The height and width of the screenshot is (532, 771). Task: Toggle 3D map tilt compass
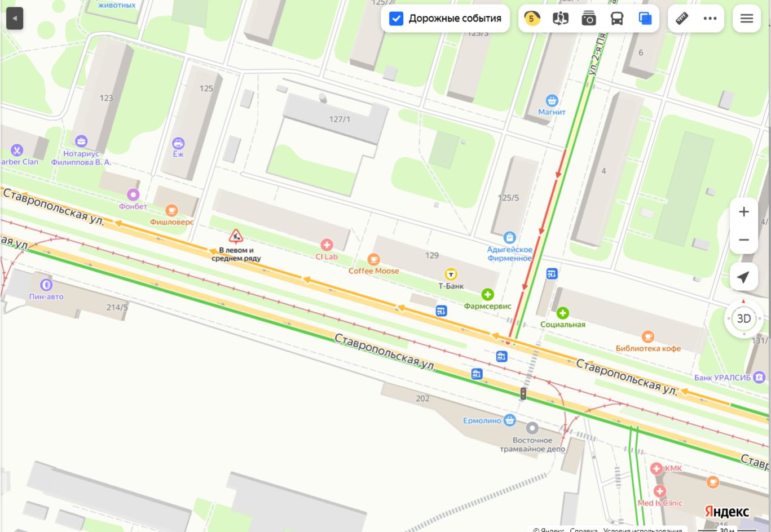coord(744,319)
